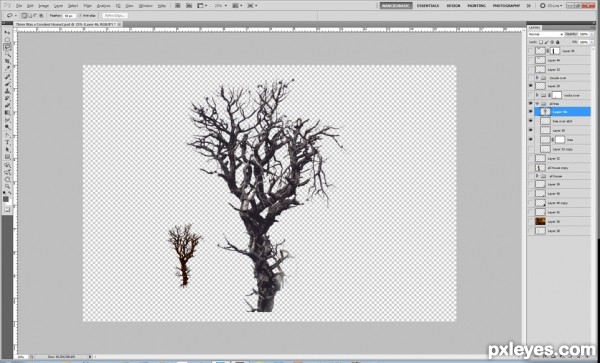Collapse the all tree group
The height and width of the screenshot is (363, 600).
[537, 104]
